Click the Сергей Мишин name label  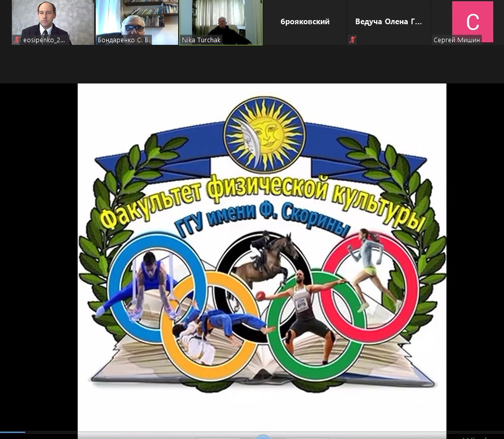456,40
